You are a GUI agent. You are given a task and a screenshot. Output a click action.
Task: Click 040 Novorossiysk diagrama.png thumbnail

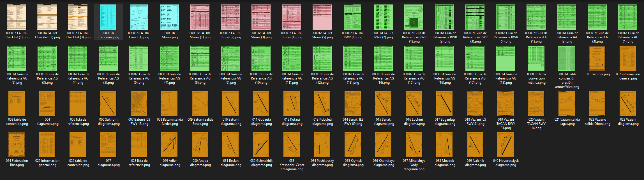(505, 145)
